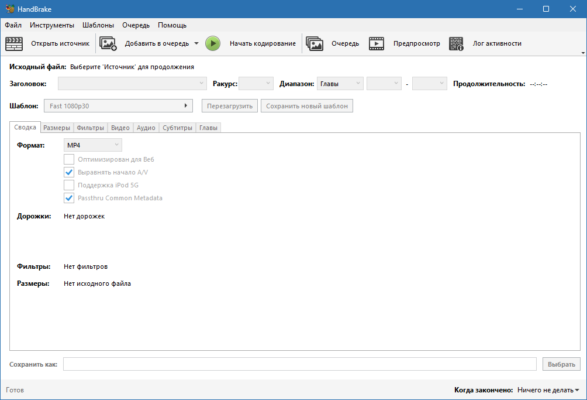
Task: Open the range start chapter dropdown
Action: click(384, 84)
